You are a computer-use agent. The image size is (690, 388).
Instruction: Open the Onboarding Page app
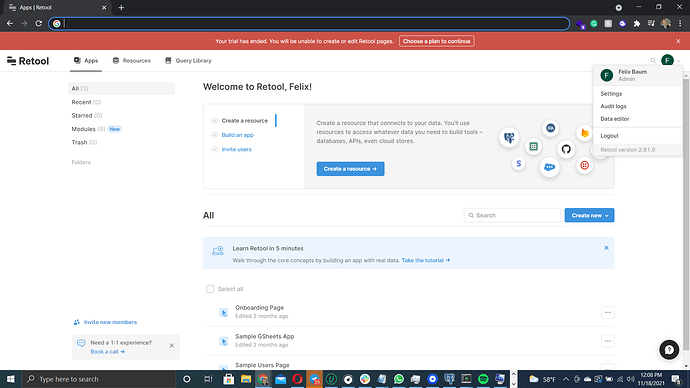pos(259,307)
